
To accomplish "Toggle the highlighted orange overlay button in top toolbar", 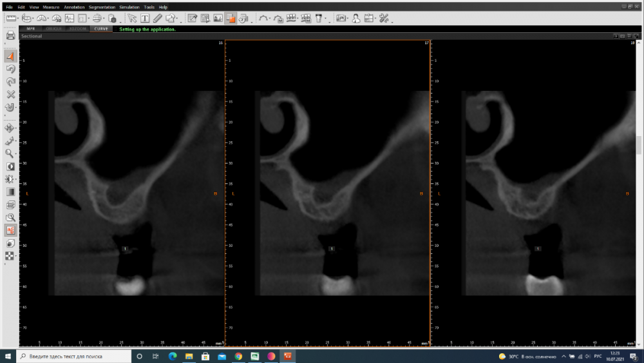I will click(231, 18).
